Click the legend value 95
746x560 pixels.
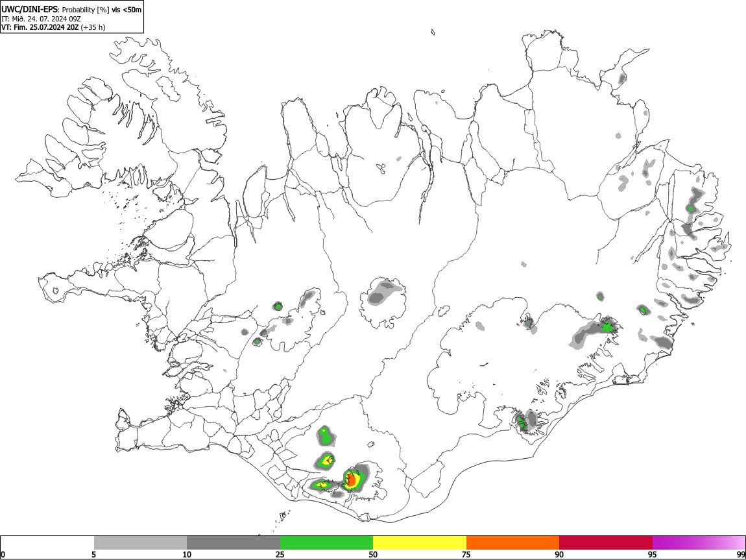(x=653, y=554)
